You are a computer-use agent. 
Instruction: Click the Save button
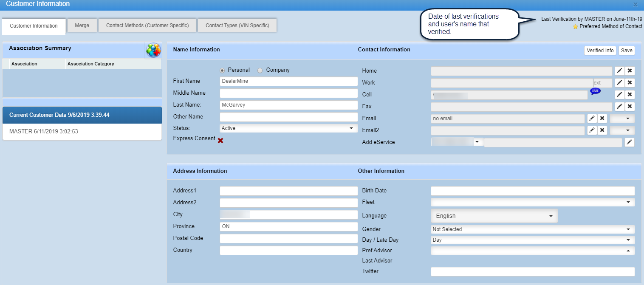coord(627,51)
